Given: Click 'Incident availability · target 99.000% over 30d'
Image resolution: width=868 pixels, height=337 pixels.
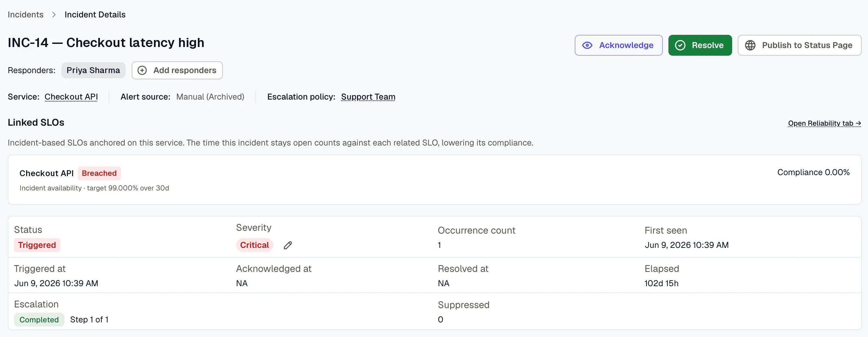Looking at the screenshot, I should click(94, 188).
